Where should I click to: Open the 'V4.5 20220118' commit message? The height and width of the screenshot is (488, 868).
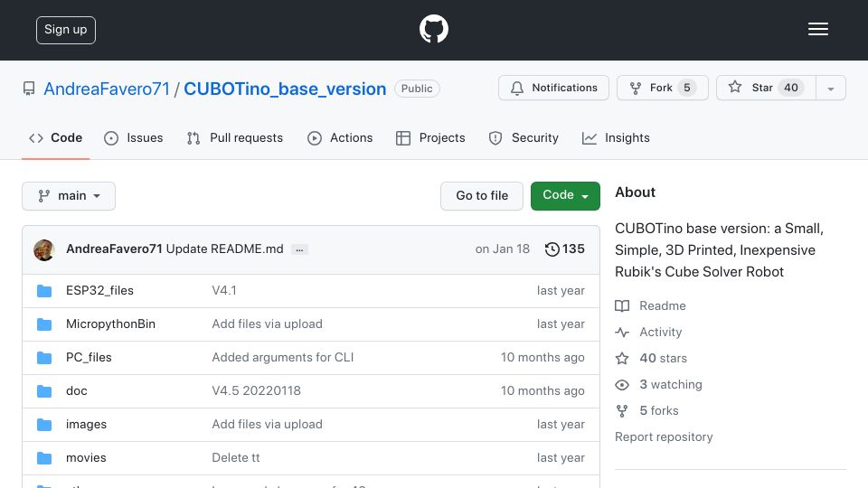[x=256, y=390]
